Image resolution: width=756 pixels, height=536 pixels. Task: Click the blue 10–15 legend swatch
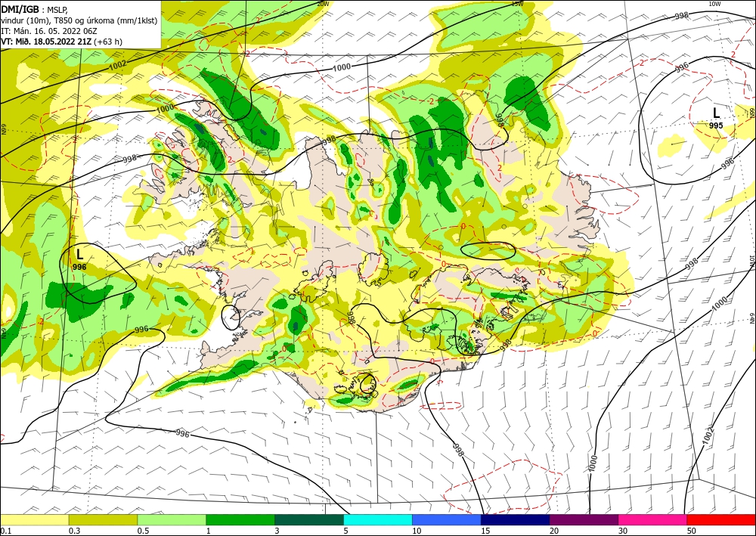pyautogui.click(x=447, y=519)
